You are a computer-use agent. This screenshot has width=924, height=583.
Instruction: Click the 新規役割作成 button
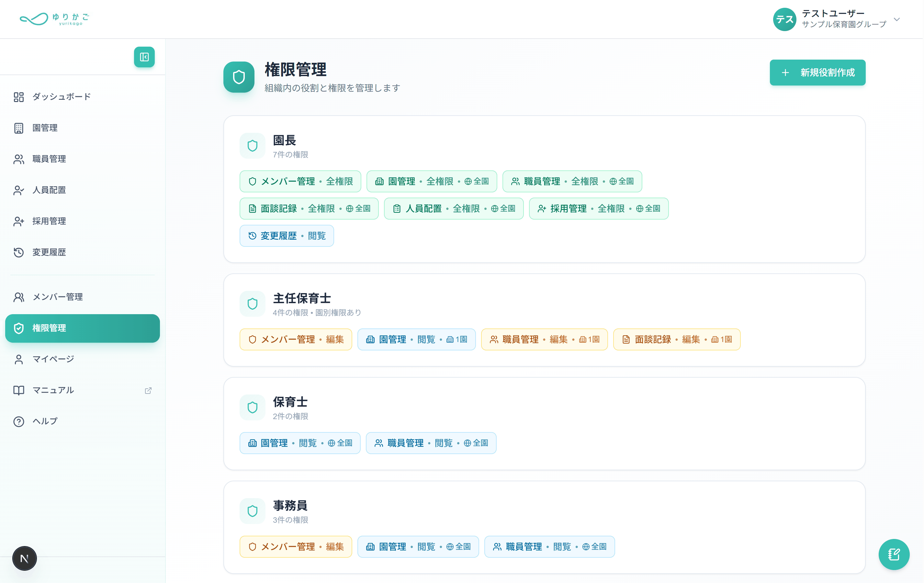[x=817, y=72]
